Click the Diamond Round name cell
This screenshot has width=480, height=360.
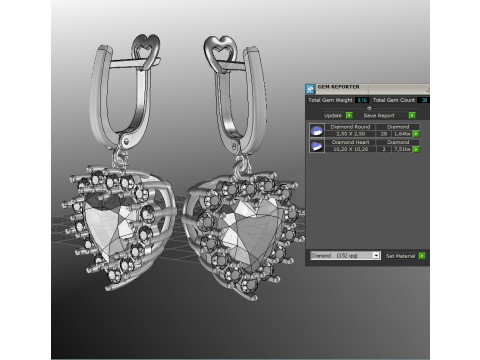tap(350, 127)
